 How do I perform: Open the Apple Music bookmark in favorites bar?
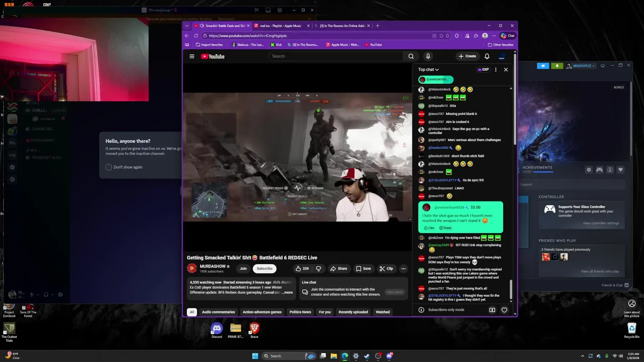[343, 45]
